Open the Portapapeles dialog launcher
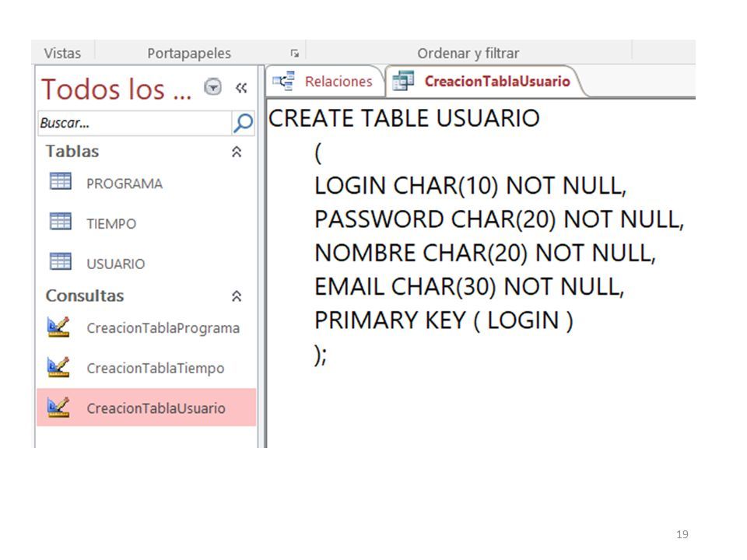Viewport: 747px width, 560px height. (x=295, y=54)
